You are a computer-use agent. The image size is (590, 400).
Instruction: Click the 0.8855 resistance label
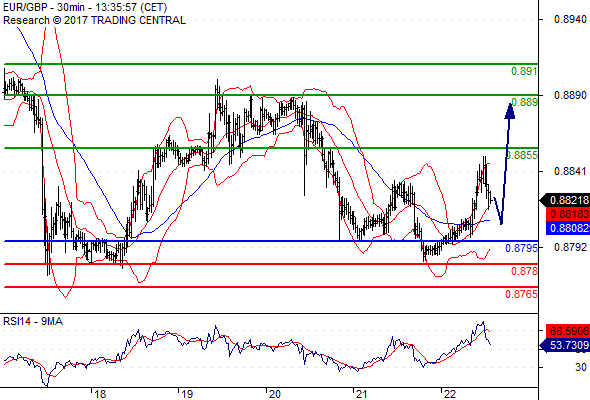(x=522, y=155)
